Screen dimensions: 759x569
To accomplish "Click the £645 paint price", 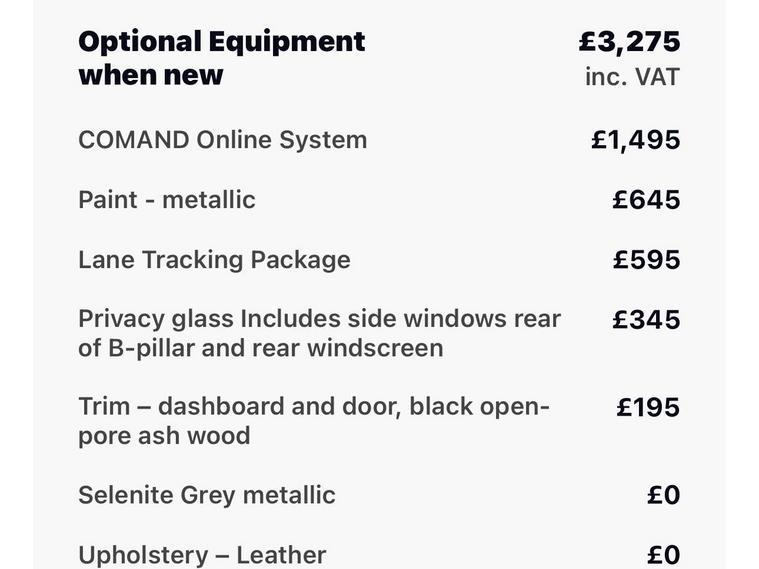I will pyautogui.click(x=646, y=200).
